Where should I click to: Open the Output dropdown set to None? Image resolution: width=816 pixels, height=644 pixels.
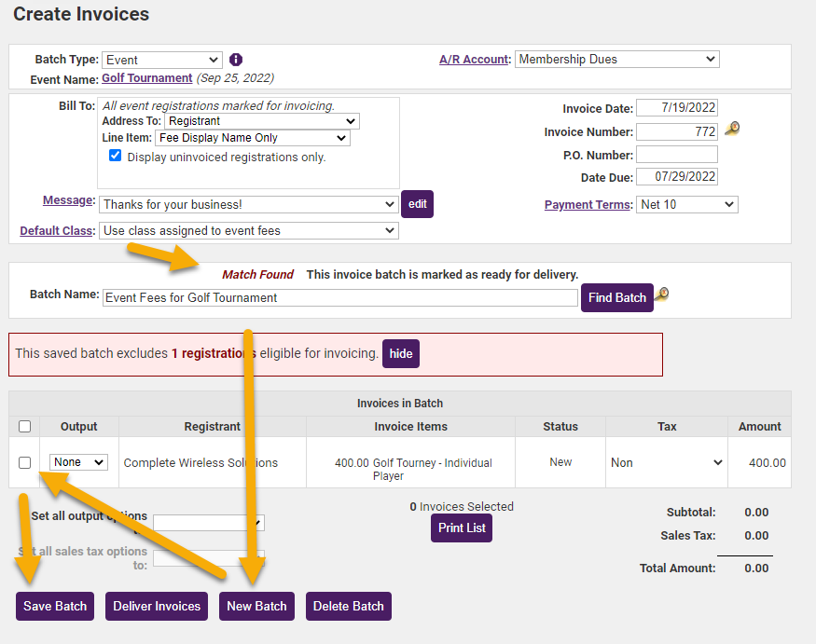(78, 462)
